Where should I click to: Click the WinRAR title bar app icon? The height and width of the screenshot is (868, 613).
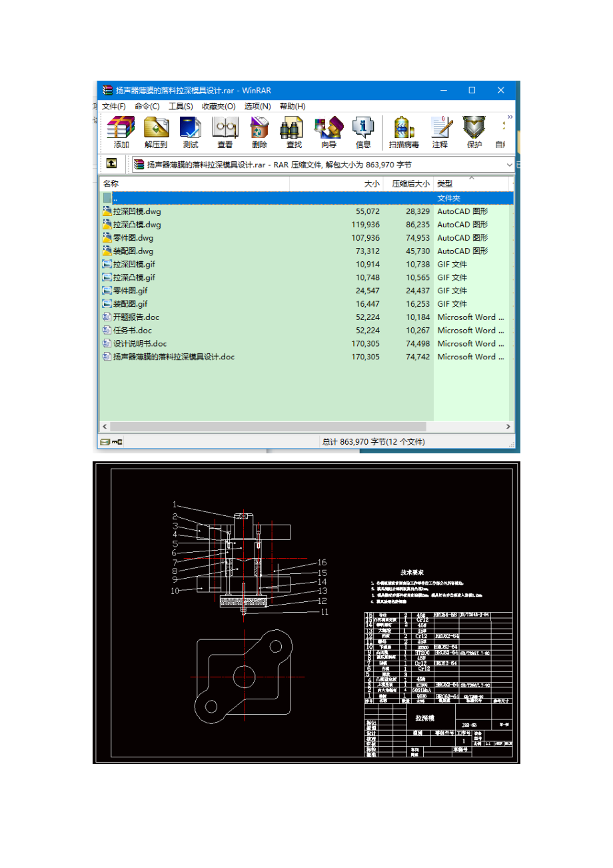107,90
